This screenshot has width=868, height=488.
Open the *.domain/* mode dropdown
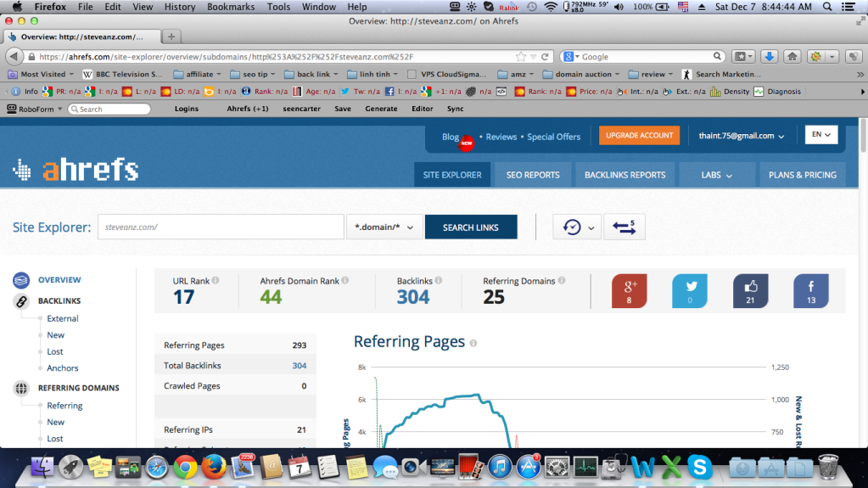pos(384,227)
